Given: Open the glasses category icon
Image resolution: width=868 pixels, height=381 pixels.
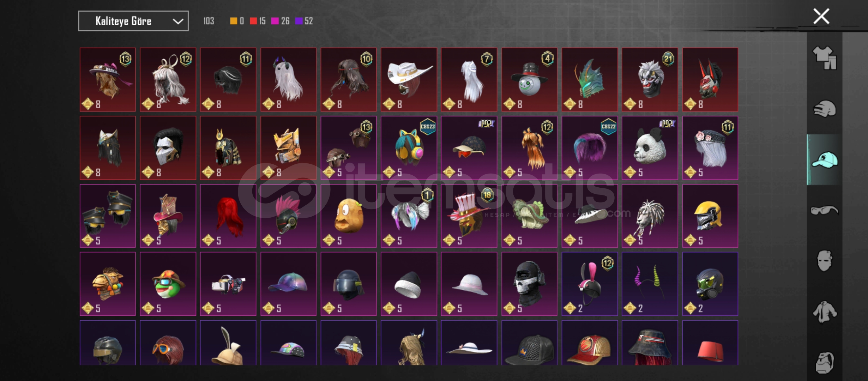Looking at the screenshot, I should [825, 211].
